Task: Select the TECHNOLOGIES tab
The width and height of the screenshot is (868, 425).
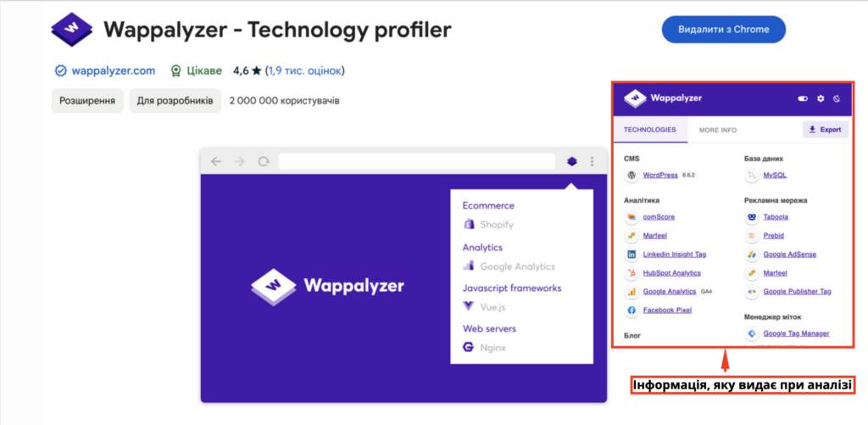Action: [x=649, y=130]
